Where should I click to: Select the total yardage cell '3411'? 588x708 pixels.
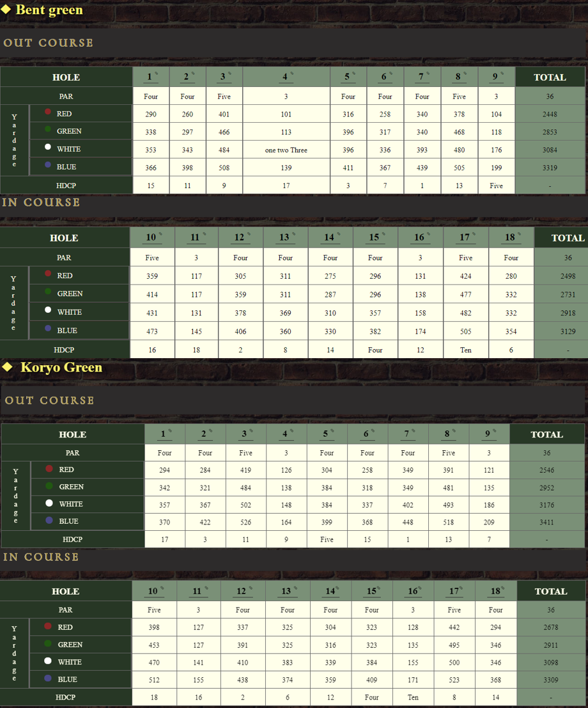pos(546,522)
